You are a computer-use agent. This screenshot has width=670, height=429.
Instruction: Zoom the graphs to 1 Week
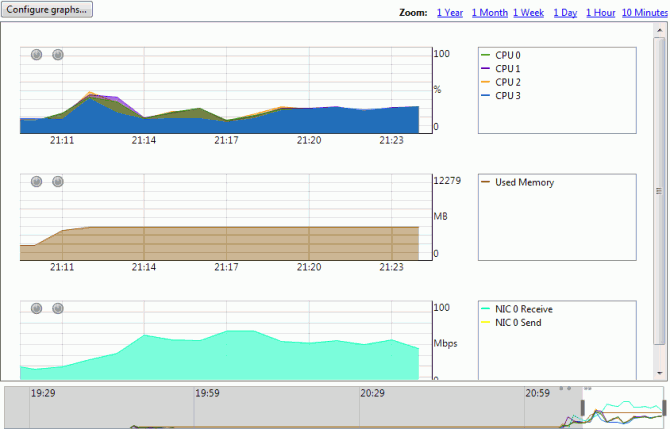coord(529,13)
